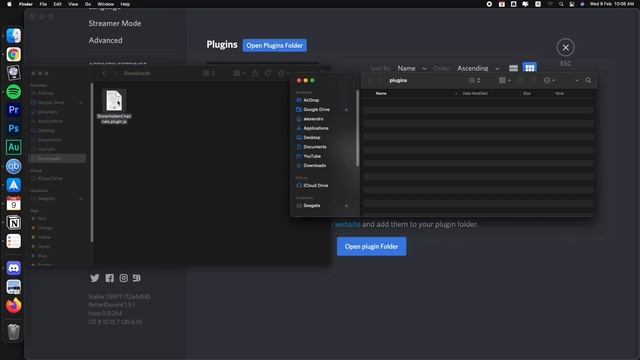Viewport: 640px width, 360px height.
Task: Open the Apple menu
Action: point(9,4)
